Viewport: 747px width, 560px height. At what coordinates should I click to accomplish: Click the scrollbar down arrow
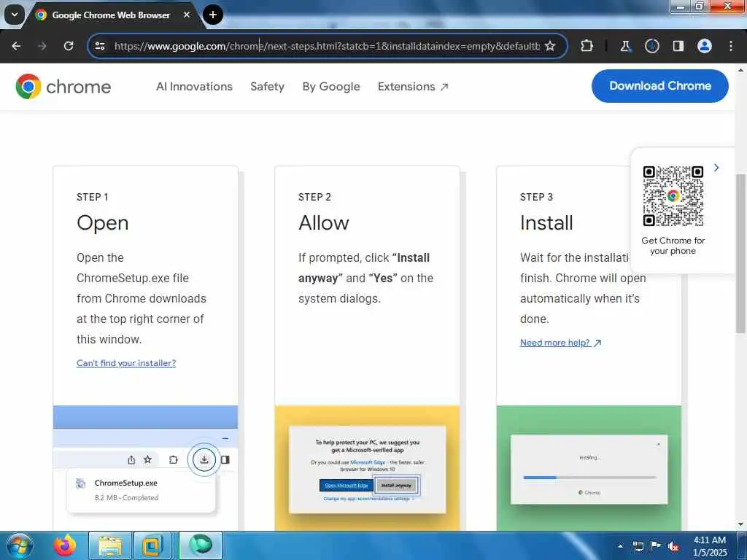point(740,525)
